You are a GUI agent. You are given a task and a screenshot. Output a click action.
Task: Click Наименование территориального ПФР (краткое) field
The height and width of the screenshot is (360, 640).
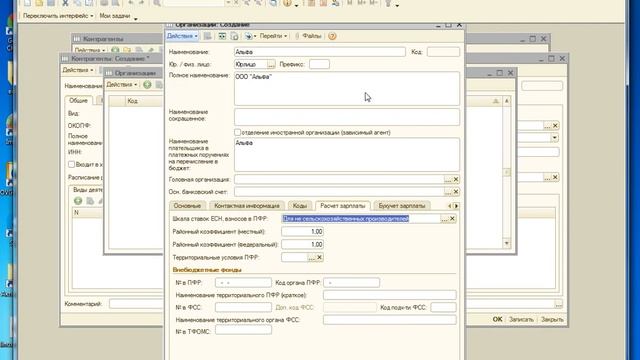point(390,295)
